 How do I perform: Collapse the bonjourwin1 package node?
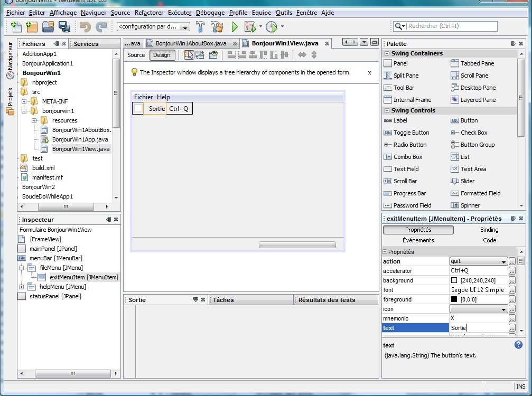tap(24, 111)
